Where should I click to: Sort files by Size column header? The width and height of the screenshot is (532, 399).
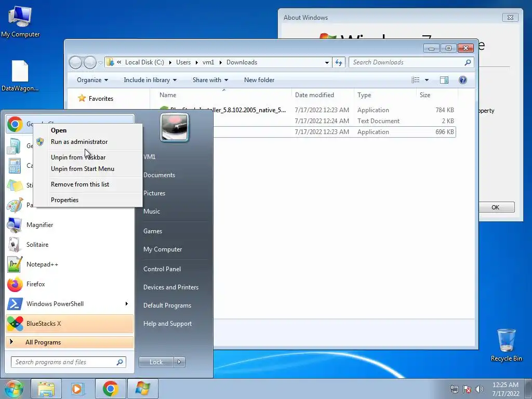[x=436, y=95]
